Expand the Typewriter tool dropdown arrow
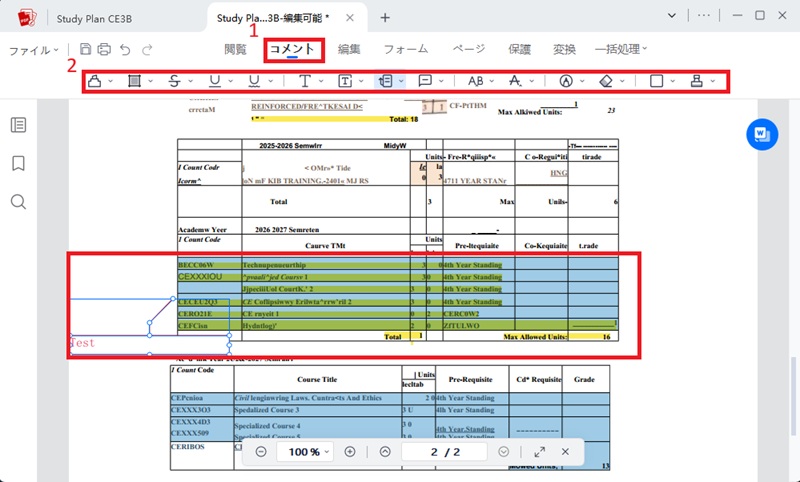The image size is (800, 482). 321,81
